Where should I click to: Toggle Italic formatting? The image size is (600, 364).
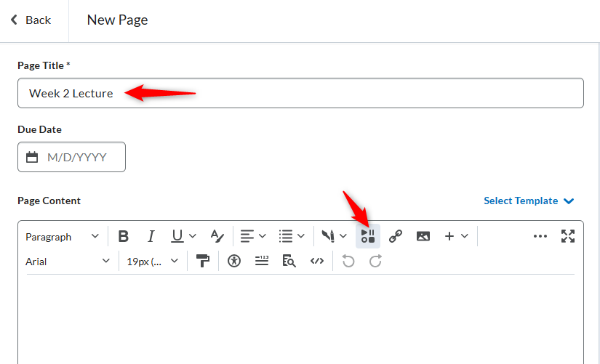point(151,236)
